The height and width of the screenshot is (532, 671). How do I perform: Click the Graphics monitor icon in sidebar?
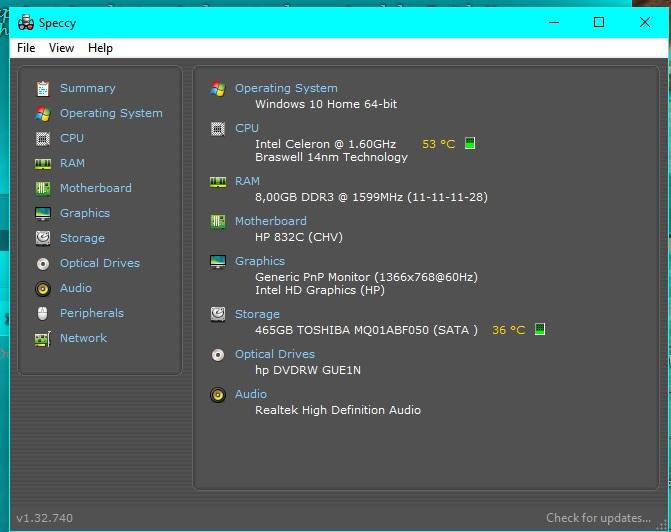[43, 214]
